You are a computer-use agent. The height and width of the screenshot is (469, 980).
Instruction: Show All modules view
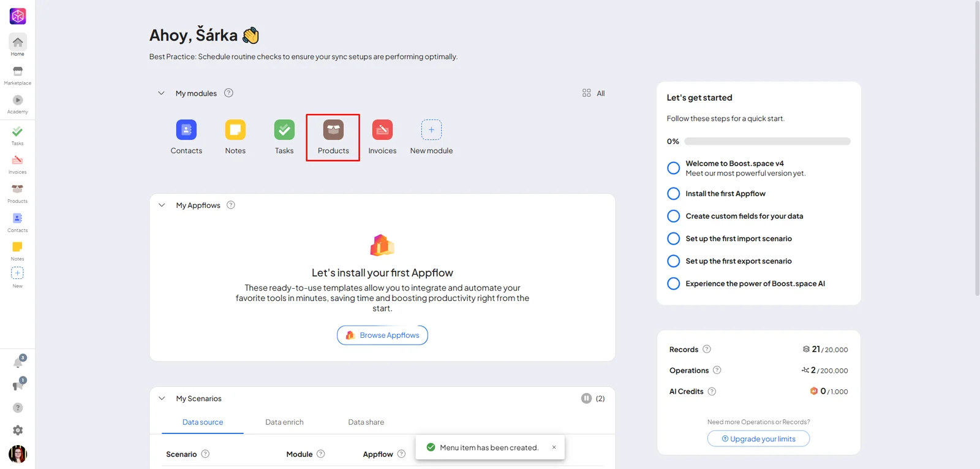[x=594, y=93]
